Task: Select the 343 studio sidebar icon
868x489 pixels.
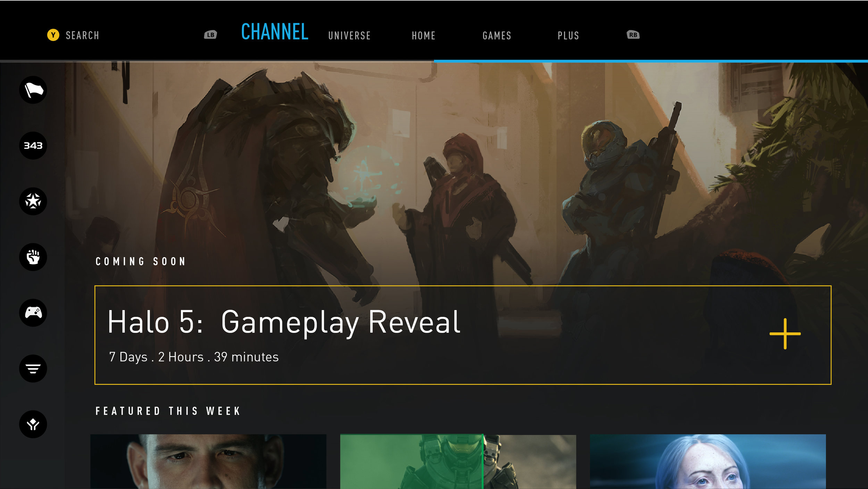Action: [x=33, y=146]
